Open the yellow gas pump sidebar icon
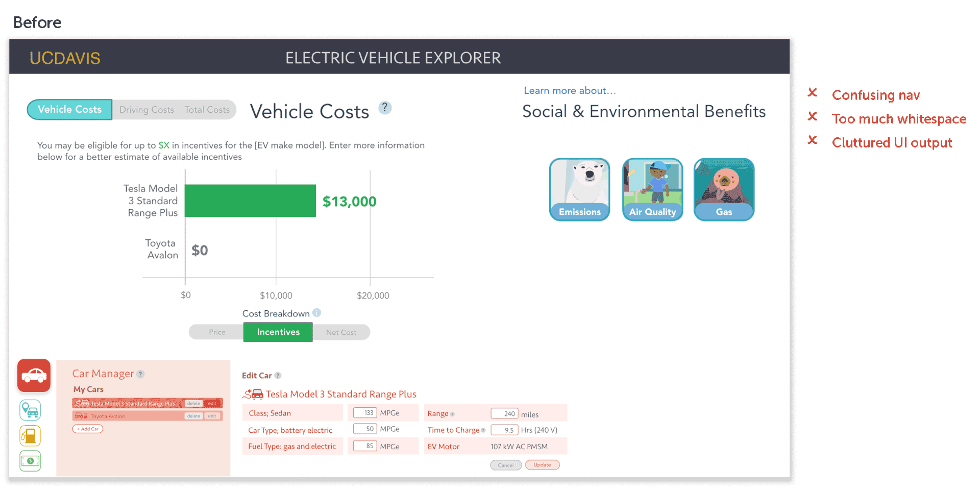This screenshot has width=980, height=493. [x=30, y=436]
